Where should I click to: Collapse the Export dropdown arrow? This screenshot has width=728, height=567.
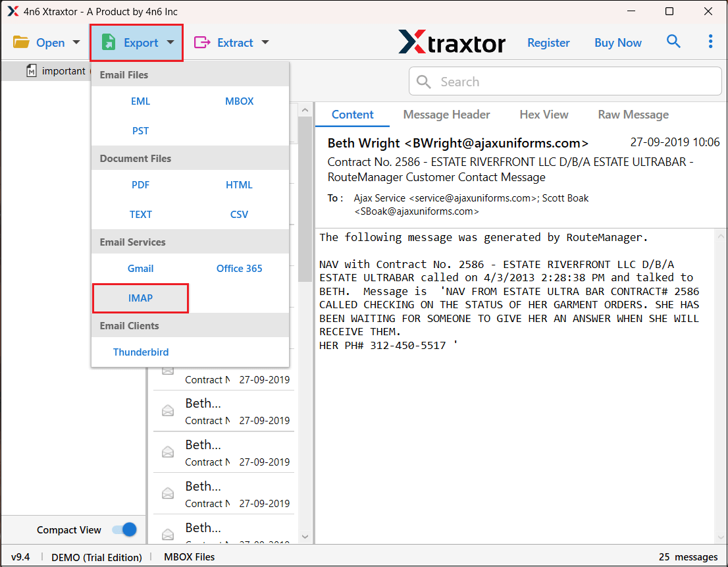point(170,43)
